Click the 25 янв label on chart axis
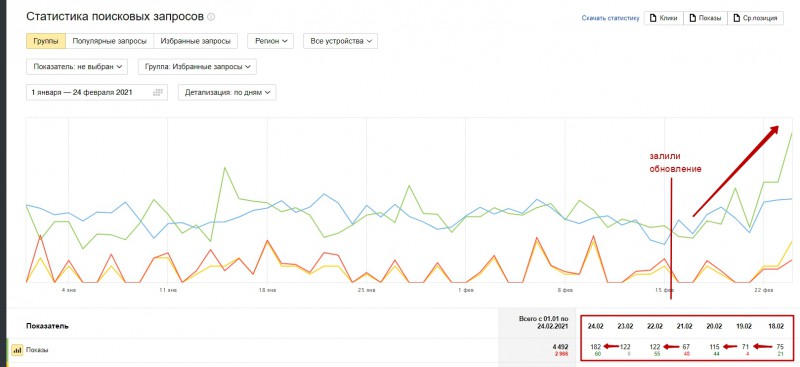The height and width of the screenshot is (367, 800). click(366, 290)
